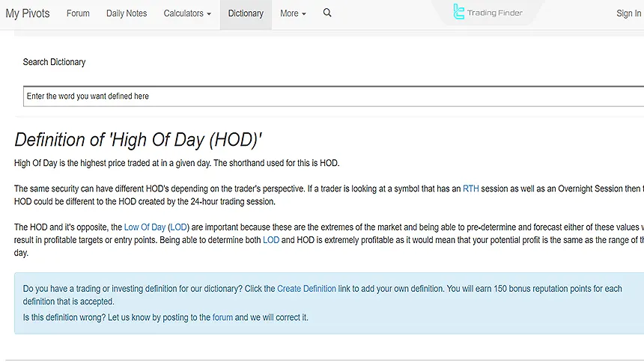Expand the More dropdown menu
This screenshot has height=362, width=644.
pos(293,13)
